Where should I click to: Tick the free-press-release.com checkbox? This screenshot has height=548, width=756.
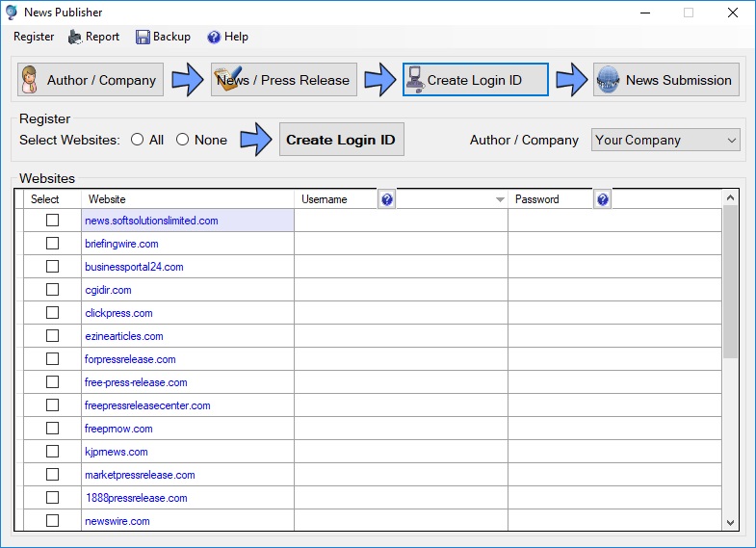point(53,382)
